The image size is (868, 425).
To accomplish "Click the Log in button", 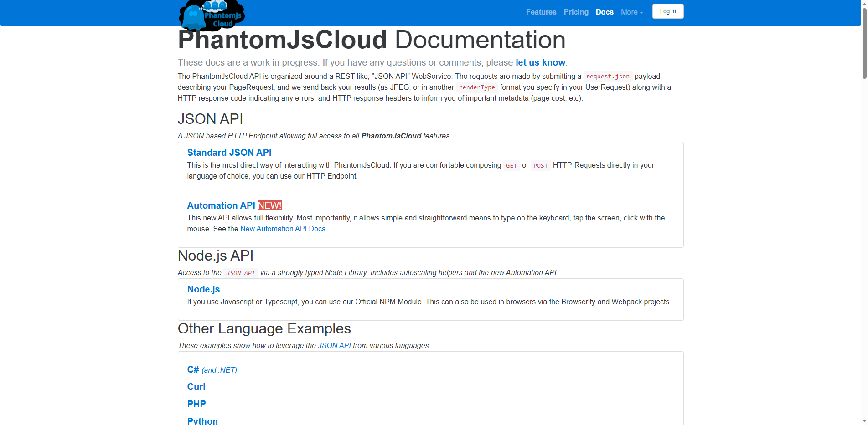I will [667, 11].
